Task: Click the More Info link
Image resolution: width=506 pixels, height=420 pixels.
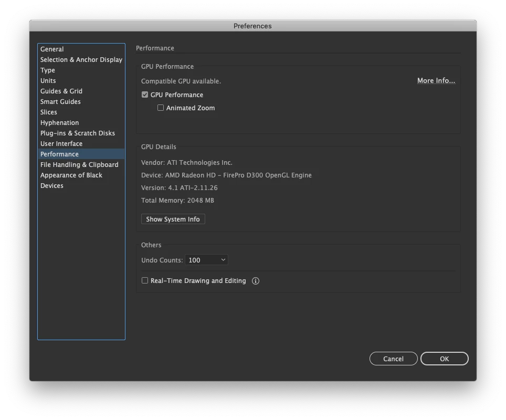Action: coord(436,81)
